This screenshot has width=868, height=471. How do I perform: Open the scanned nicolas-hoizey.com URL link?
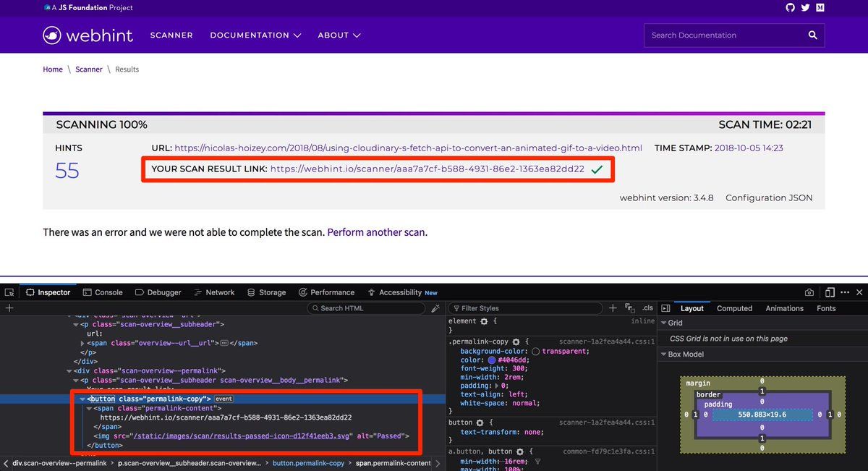(x=408, y=148)
